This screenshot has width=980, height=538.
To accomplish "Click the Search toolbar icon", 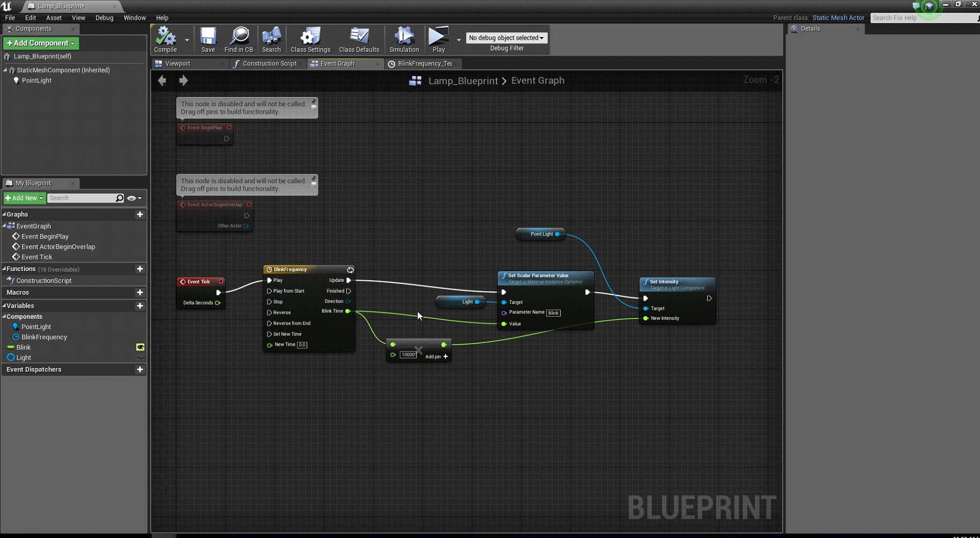I will click(x=271, y=40).
